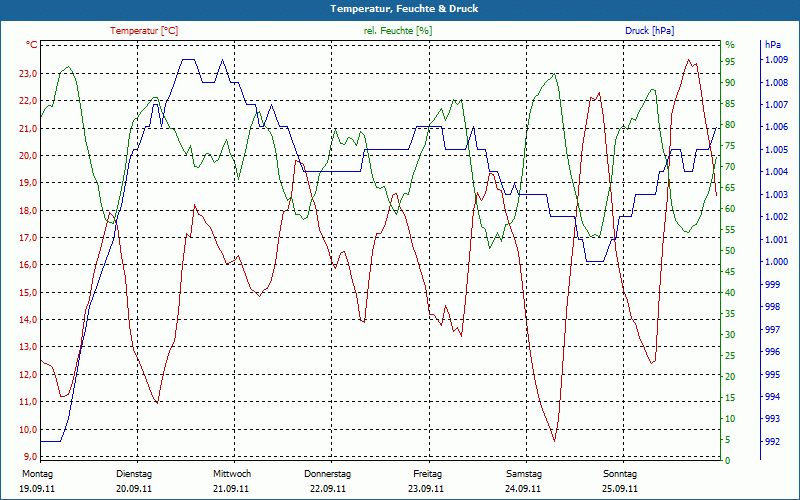Click the '°C' axis unit label
Image resolution: width=800 pixels, height=500 pixels.
tap(32, 45)
